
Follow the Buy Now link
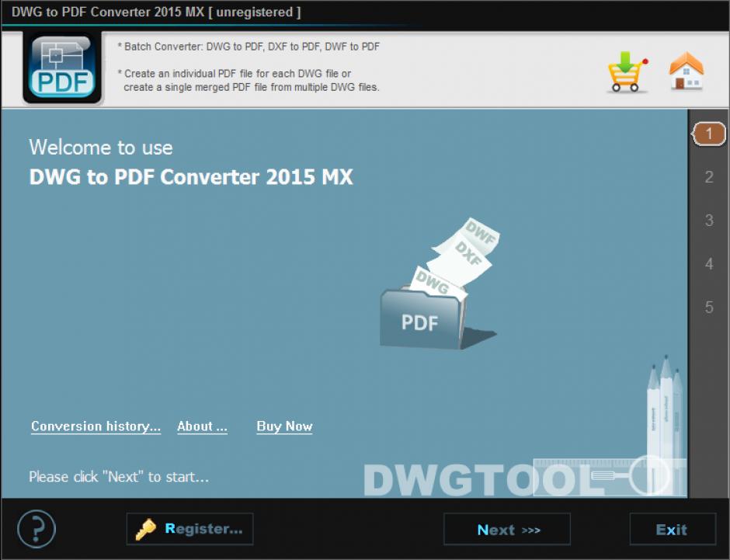284,426
